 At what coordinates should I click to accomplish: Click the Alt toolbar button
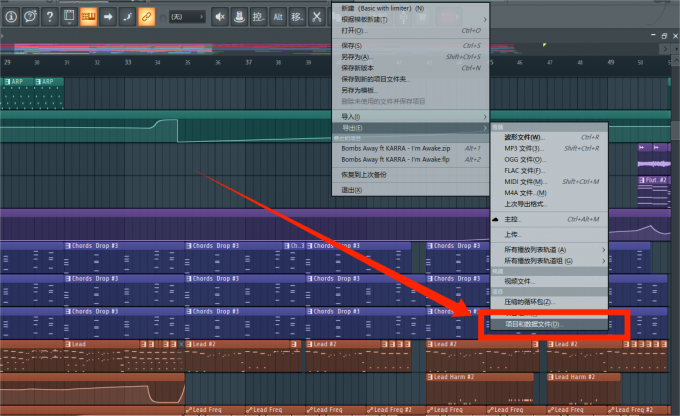tap(278, 17)
